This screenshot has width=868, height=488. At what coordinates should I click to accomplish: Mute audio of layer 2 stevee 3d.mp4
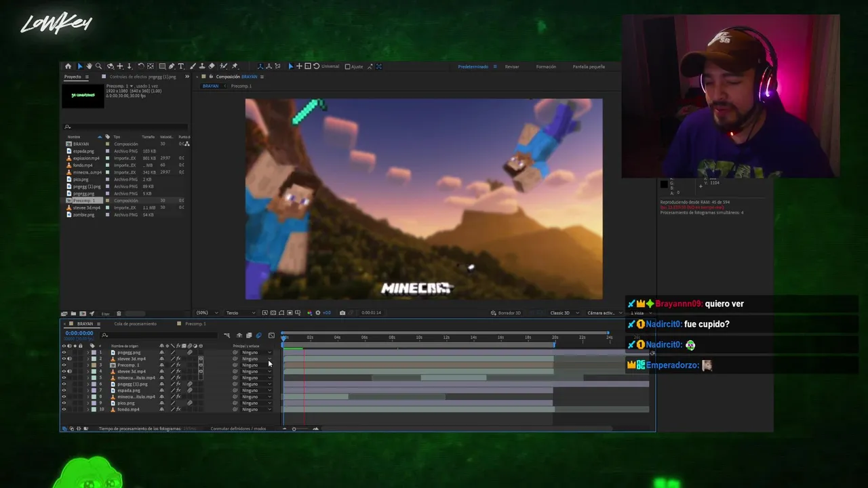click(x=69, y=359)
